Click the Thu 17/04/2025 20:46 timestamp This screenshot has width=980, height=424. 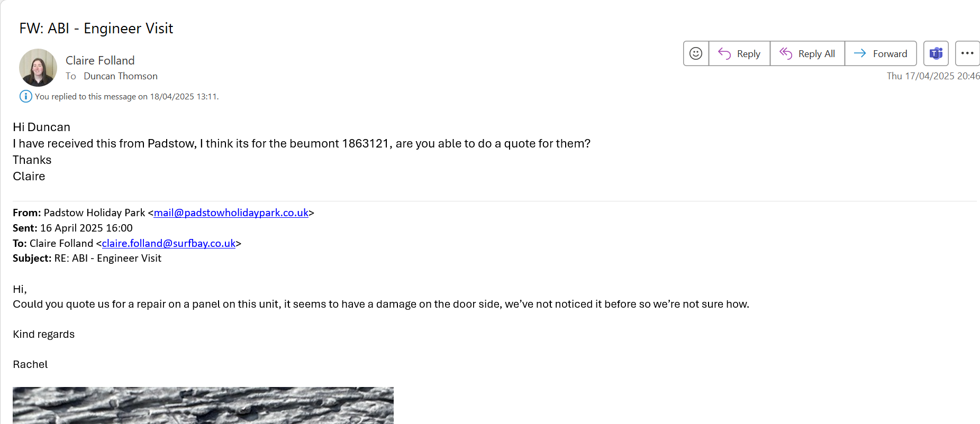pos(933,76)
